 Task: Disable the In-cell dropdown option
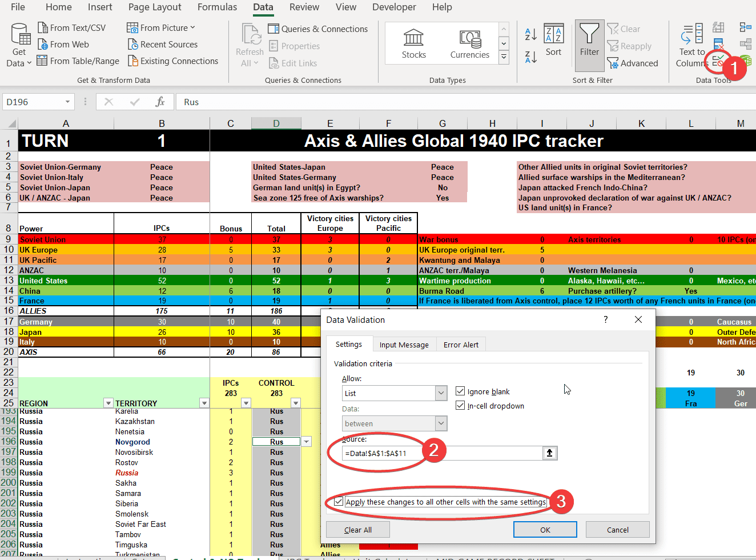[460, 406]
